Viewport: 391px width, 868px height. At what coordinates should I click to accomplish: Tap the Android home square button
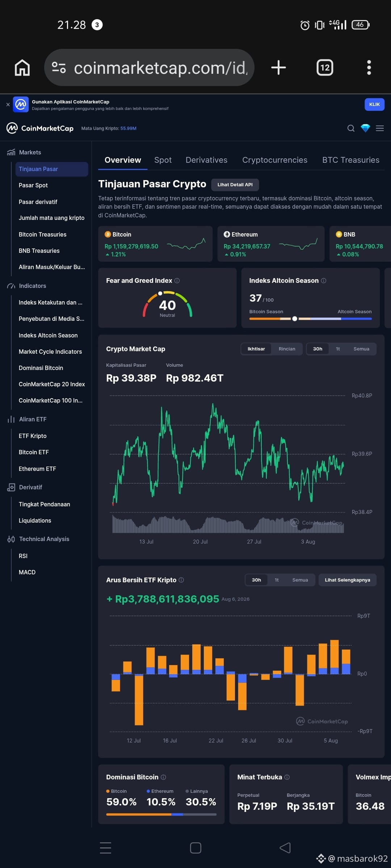coord(195,848)
